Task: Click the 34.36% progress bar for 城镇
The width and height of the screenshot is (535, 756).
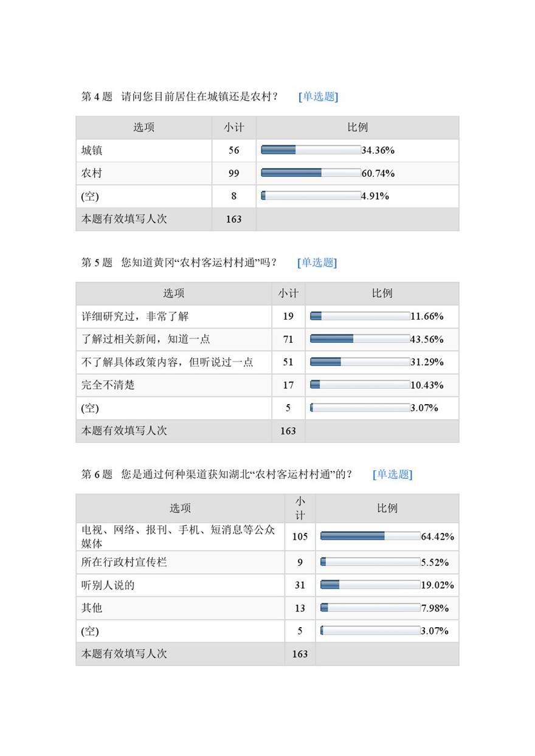Action: click(x=311, y=150)
